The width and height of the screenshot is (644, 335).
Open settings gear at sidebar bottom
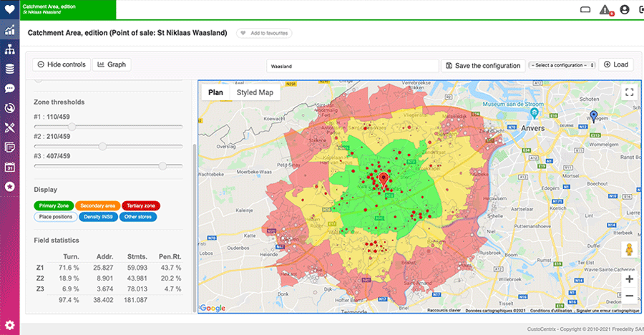(10, 324)
